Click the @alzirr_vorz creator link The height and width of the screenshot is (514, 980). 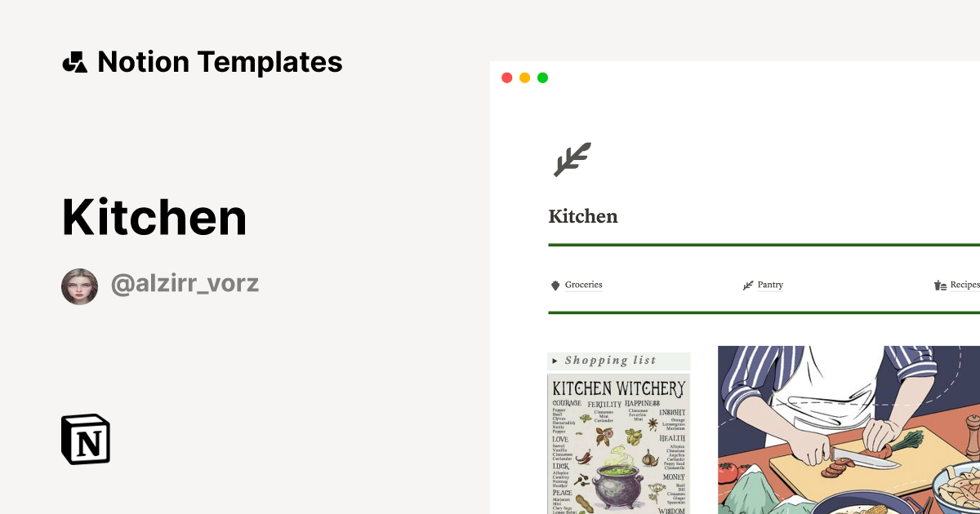(185, 283)
